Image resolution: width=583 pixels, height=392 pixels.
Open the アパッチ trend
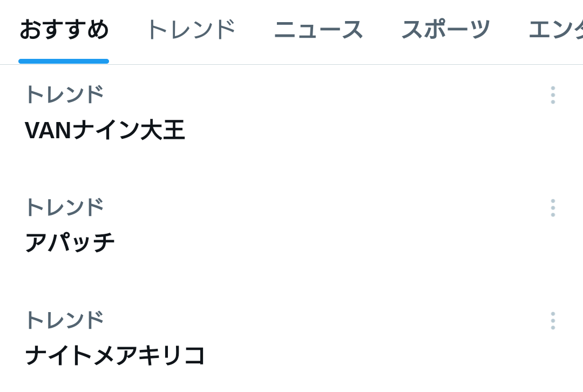coord(70,242)
